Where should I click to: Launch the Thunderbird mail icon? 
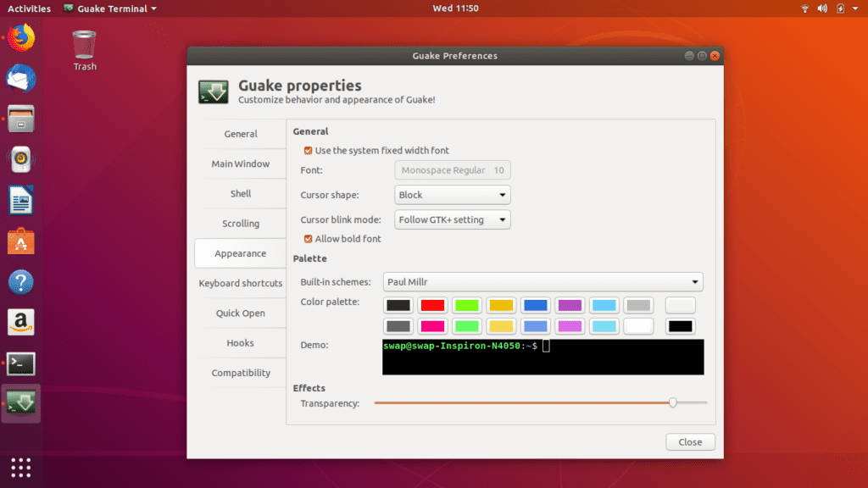point(19,79)
